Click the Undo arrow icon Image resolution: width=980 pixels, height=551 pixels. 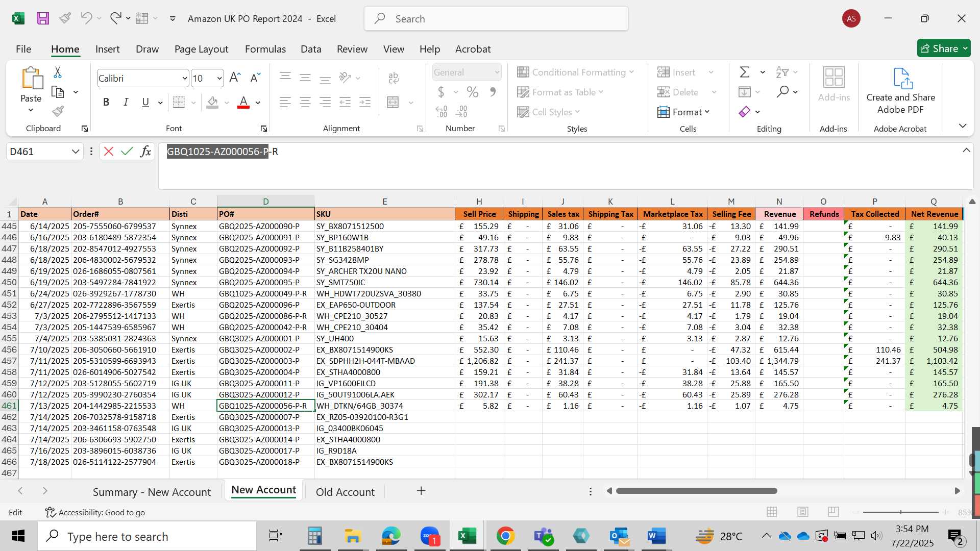point(86,18)
